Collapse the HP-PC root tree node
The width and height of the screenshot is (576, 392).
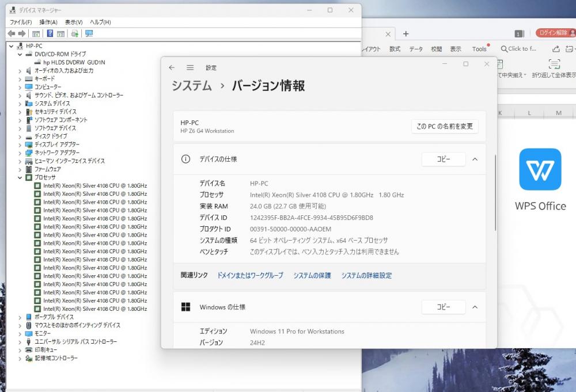(12, 46)
